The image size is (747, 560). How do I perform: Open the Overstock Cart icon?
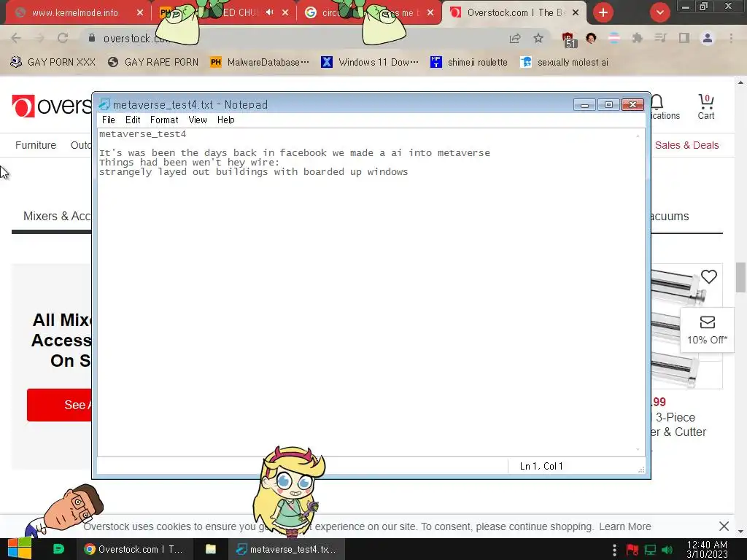(706, 106)
